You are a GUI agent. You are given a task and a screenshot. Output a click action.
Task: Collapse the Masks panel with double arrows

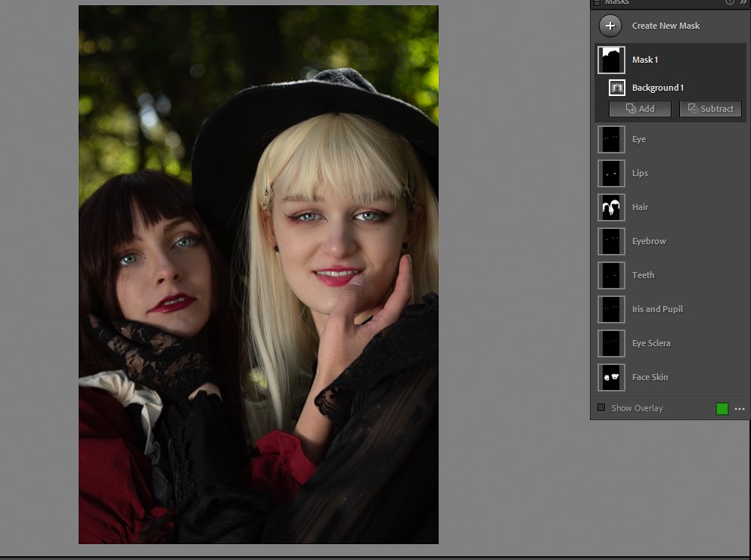coord(743,3)
